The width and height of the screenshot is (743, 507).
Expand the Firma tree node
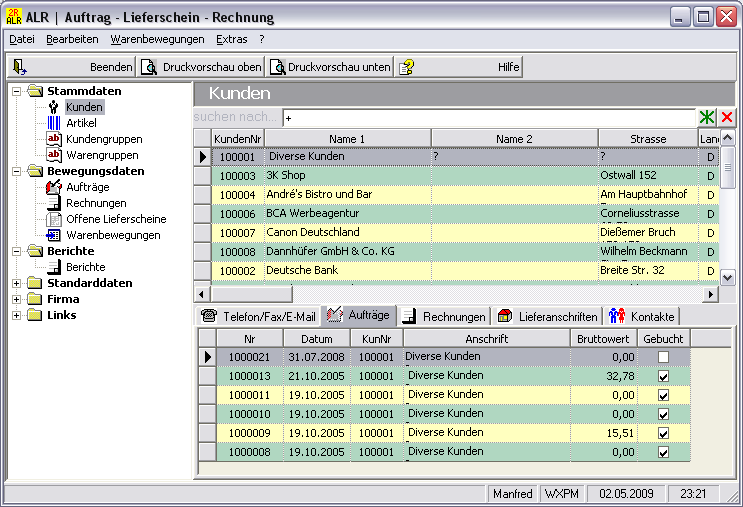coord(17,299)
